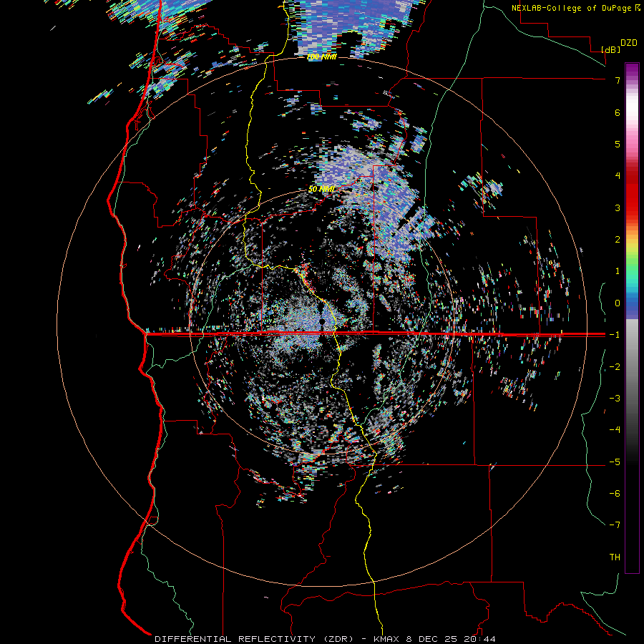
Task: Click the scale value -6 label
Action: (615, 493)
